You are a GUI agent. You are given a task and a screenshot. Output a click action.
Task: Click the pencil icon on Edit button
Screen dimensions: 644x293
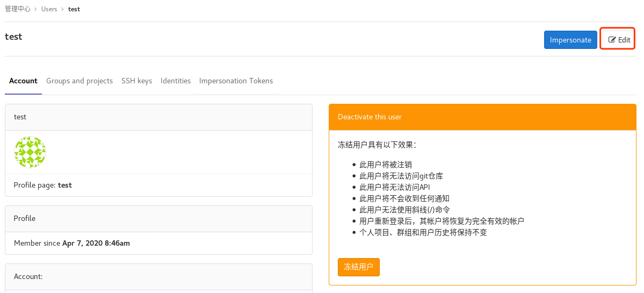point(612,40)
